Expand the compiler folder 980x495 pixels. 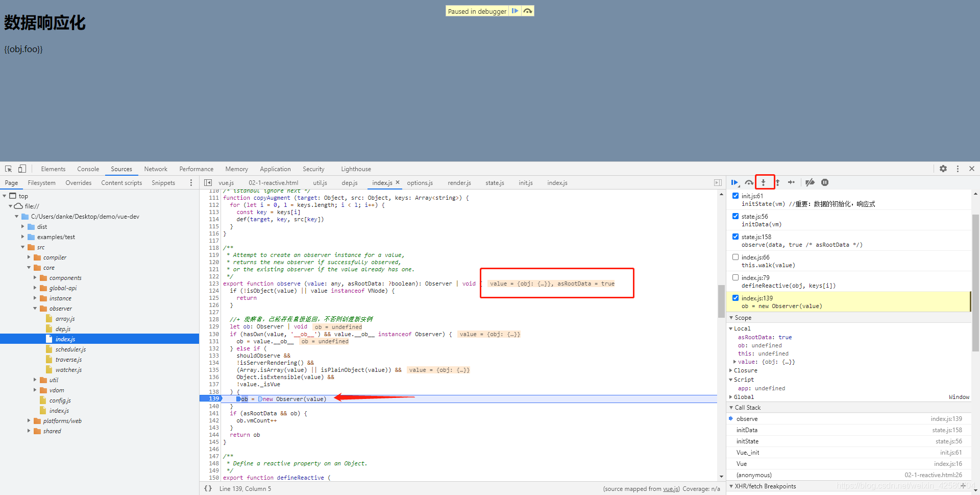[29, 257]
